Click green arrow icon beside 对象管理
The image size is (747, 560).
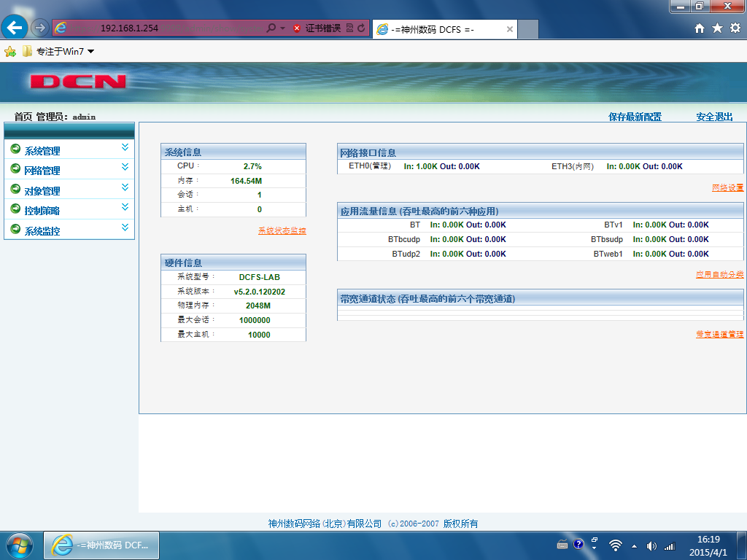tap(15, 189)
